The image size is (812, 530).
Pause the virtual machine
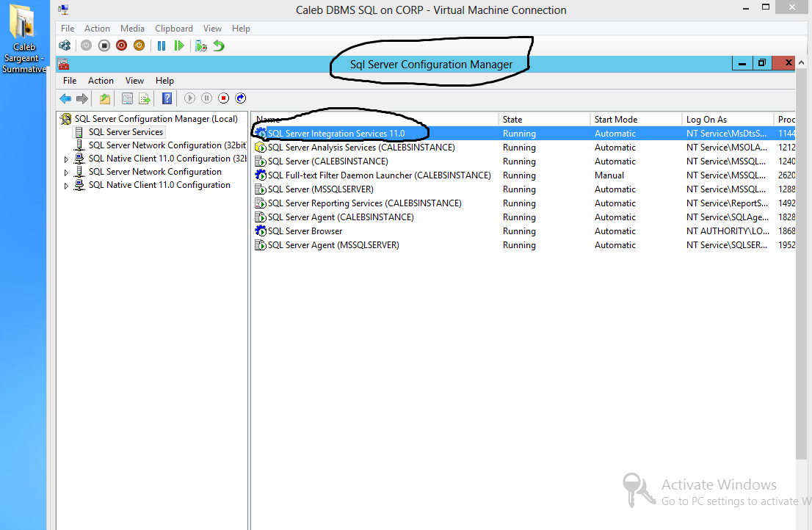(162, 46)
